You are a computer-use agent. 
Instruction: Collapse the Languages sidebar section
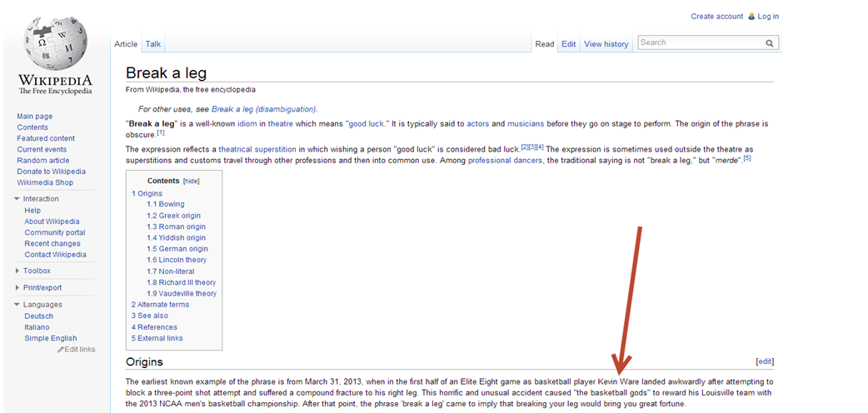[17, 305]
